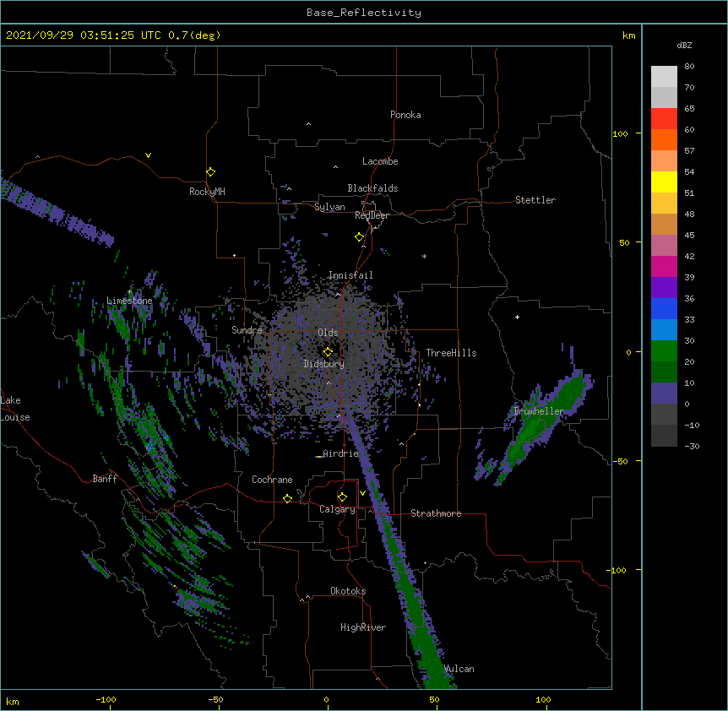Viewport: 728px width, 711px height.
Task: Click the Okotoks city label
Action: point(348,591)
